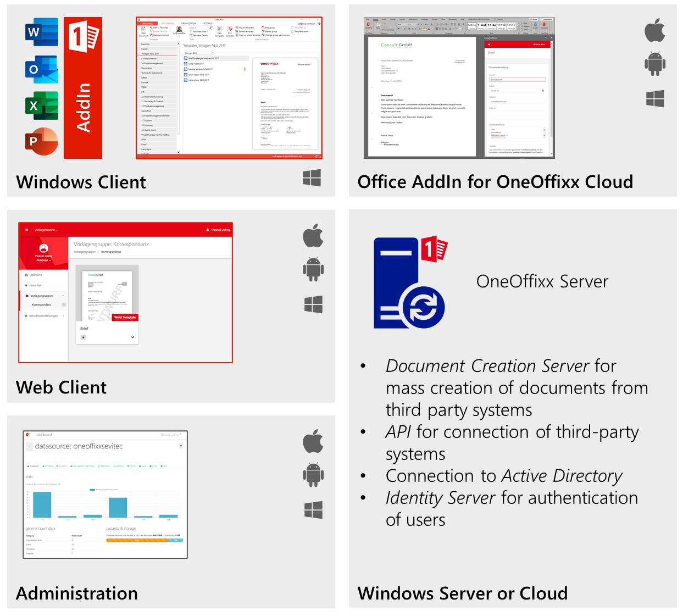Click the Vorlagensuche search field in Web Client
The height and width of the screenshot is (616, 683).
coord(46,230)
